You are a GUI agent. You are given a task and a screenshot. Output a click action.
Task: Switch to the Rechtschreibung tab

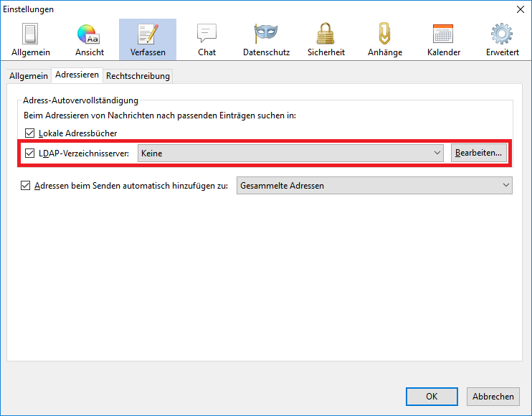pos(138,76)
